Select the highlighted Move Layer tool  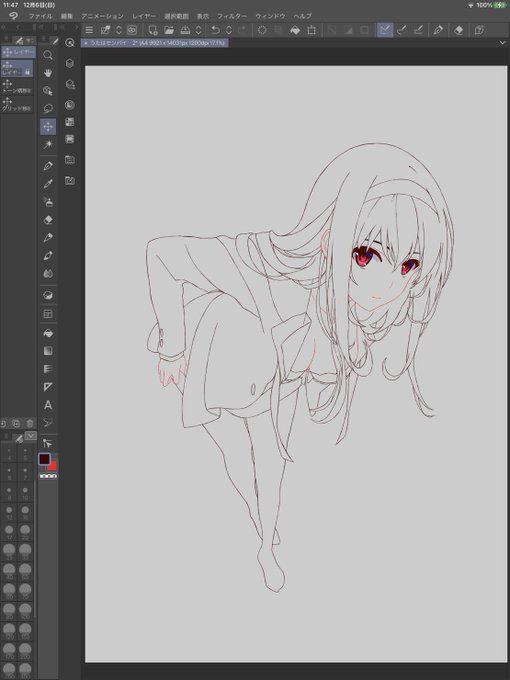(x=48, y=127)
